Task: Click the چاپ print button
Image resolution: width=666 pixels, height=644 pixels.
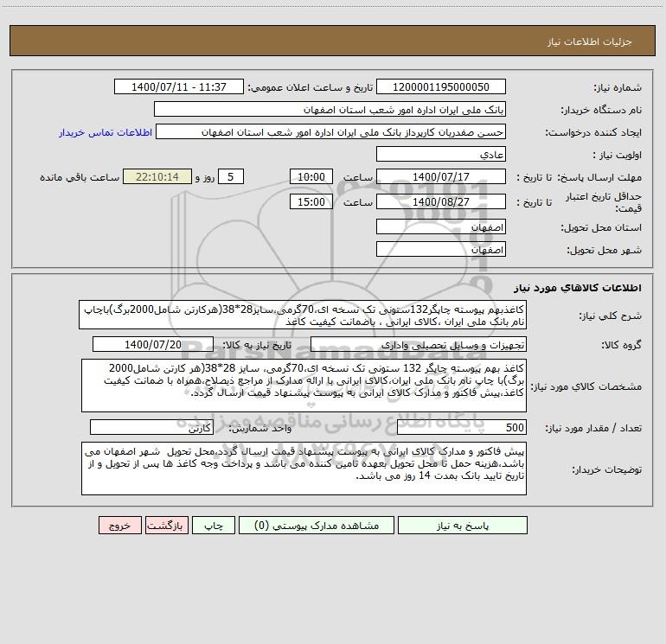Action: 214,526
